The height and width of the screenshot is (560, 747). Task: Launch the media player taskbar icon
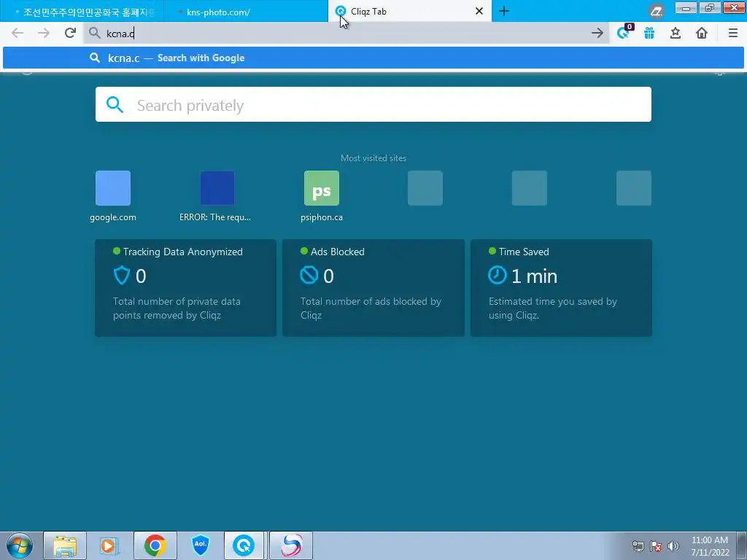click(x=109, y=545)
